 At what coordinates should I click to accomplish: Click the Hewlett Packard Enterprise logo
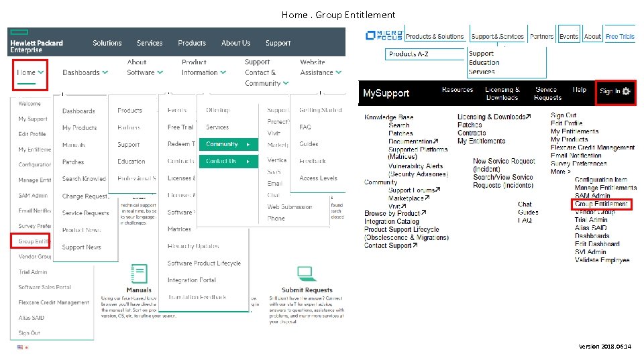(x=36, y=42)
